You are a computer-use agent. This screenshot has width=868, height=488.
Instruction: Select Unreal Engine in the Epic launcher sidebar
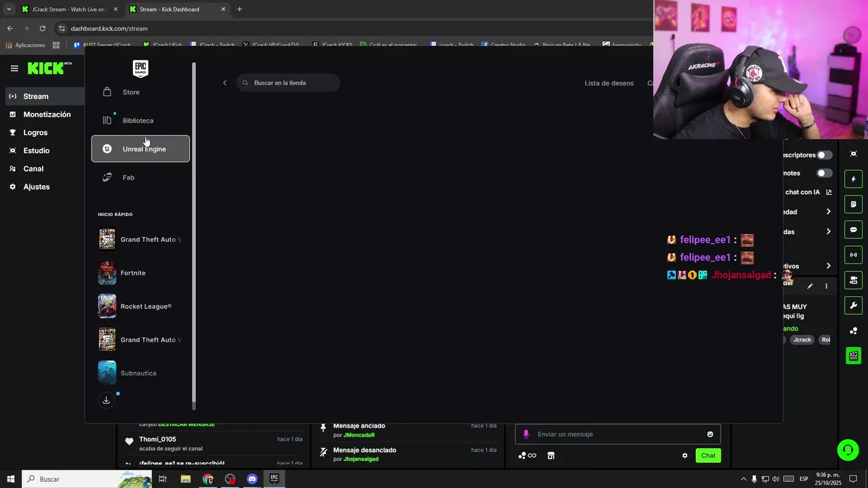140,148
